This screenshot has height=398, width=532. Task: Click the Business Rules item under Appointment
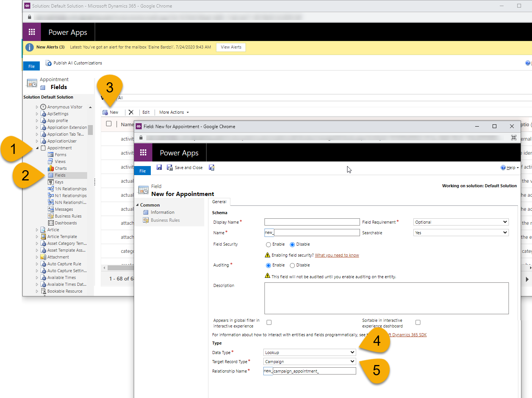(68, 216)
